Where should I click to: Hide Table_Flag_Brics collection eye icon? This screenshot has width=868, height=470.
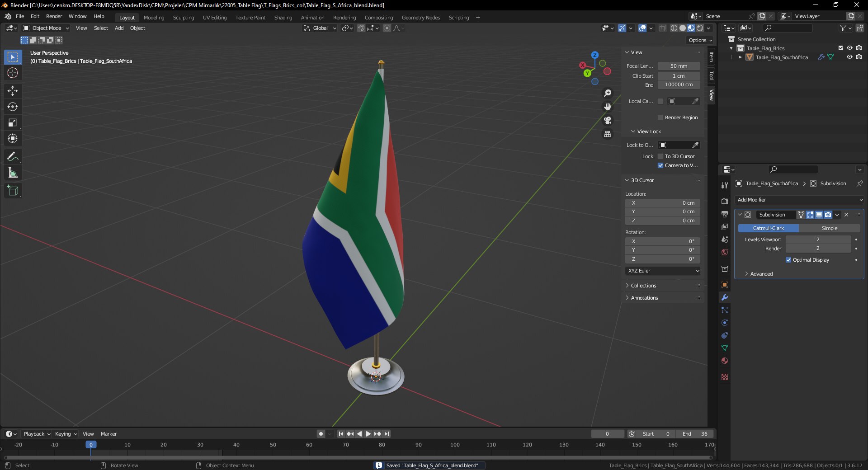point(849,48)
